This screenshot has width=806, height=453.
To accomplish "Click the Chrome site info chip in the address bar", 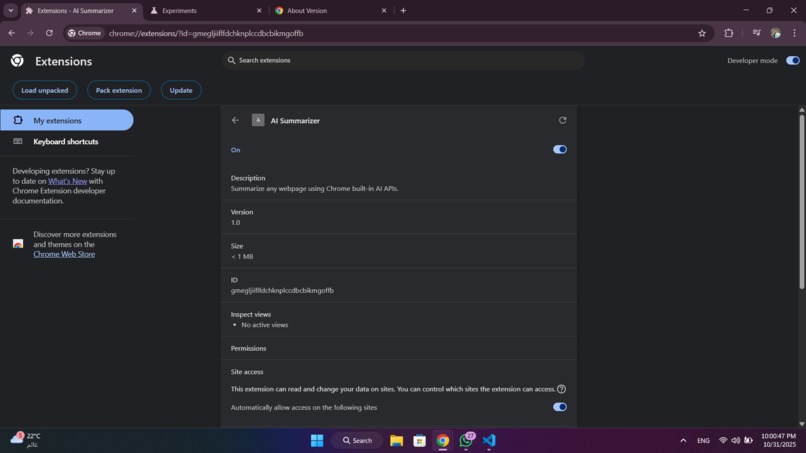I will pos(85,33).
